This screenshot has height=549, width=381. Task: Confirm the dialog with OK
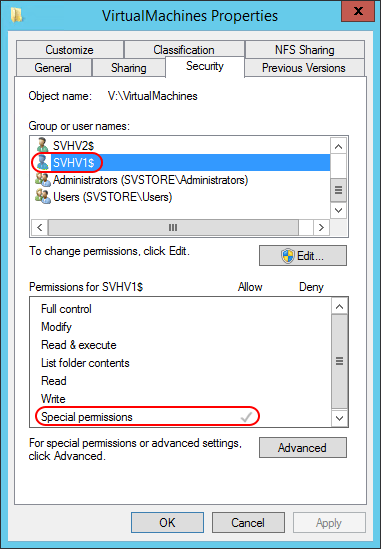pos(167,523)
